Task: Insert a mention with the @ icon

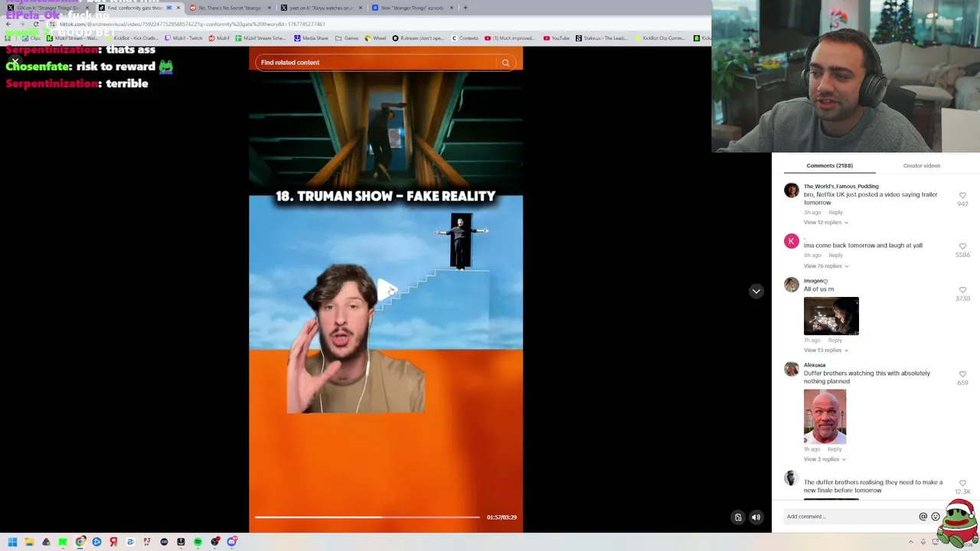Action: point(923,517)
